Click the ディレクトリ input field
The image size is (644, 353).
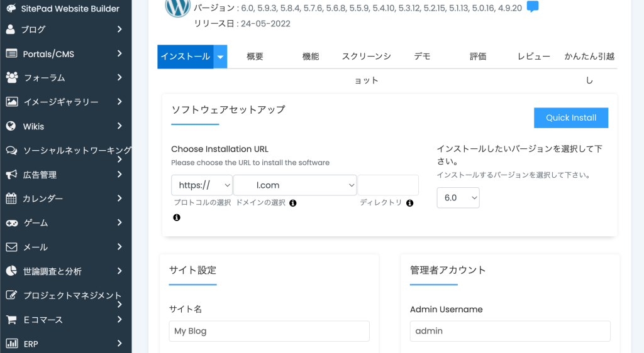point(388,185)
